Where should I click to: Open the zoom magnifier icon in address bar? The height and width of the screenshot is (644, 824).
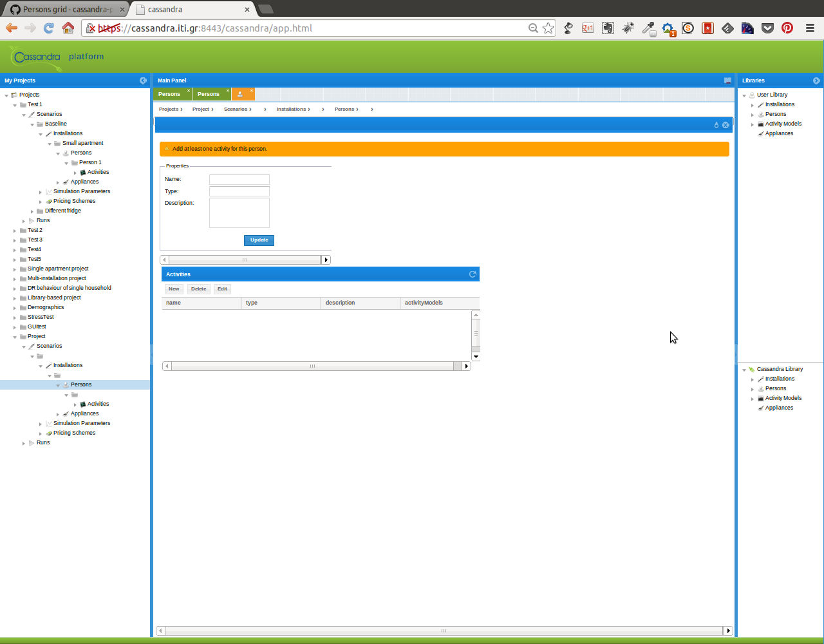point(533,28)
